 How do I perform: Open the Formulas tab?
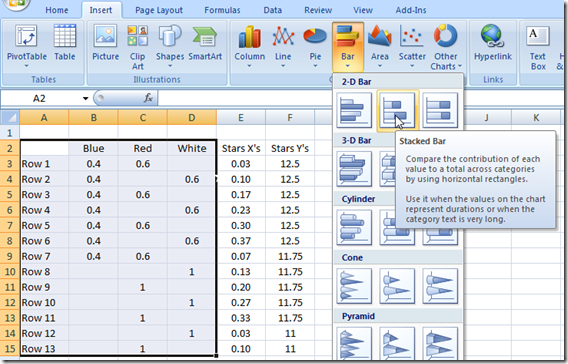point(222,10)
